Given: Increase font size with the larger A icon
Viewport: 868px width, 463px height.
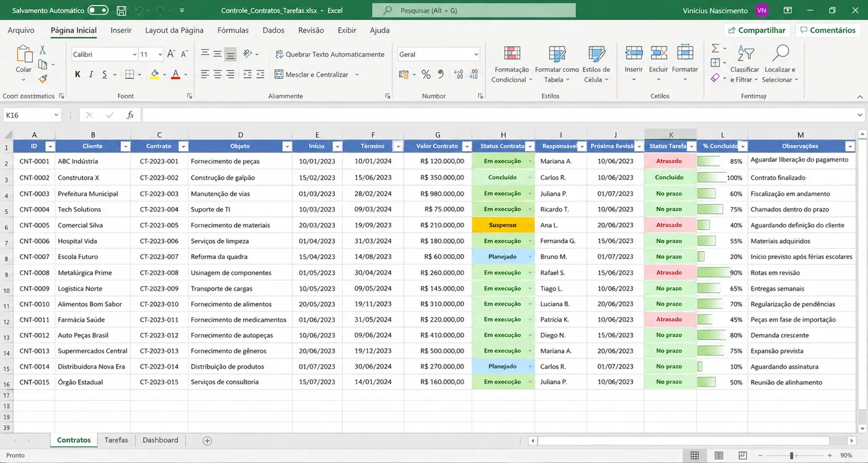Looking at the screenshot, I should [x=171, y=55].
